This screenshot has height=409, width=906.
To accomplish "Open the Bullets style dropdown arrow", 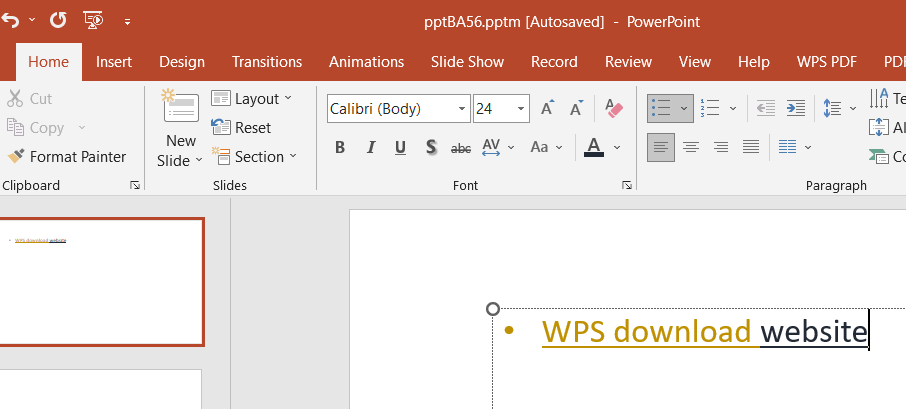I will click(x=684, y=108).
